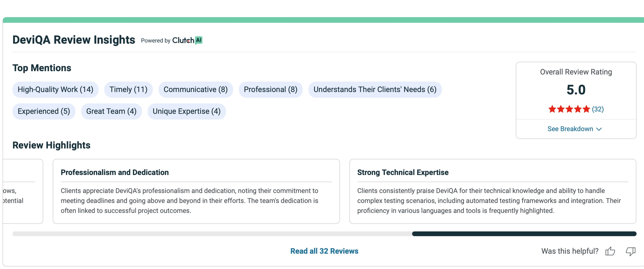Choose the Unique Expertise (4) tag
The image size is (644, 269).
[187, 111]
